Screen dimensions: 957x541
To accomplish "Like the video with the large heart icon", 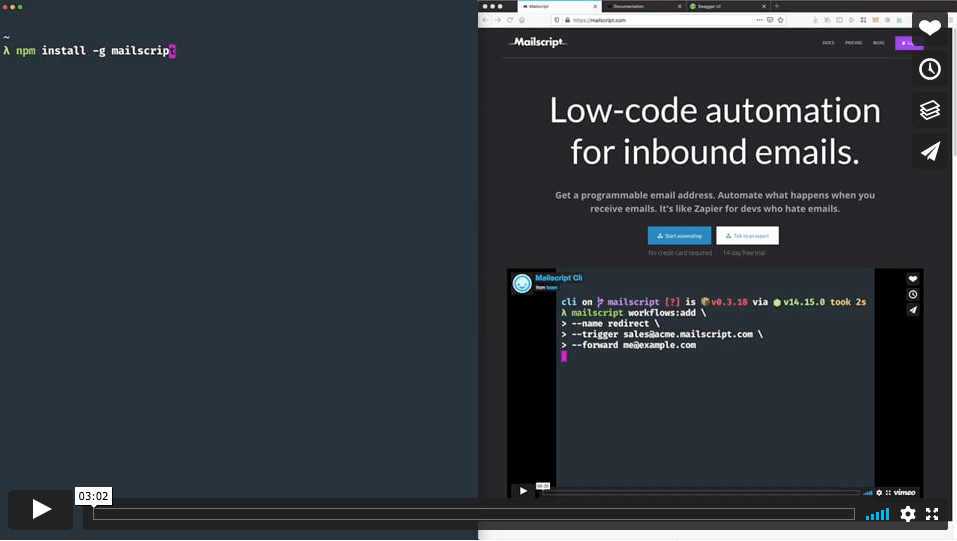I will click(930, 27).
